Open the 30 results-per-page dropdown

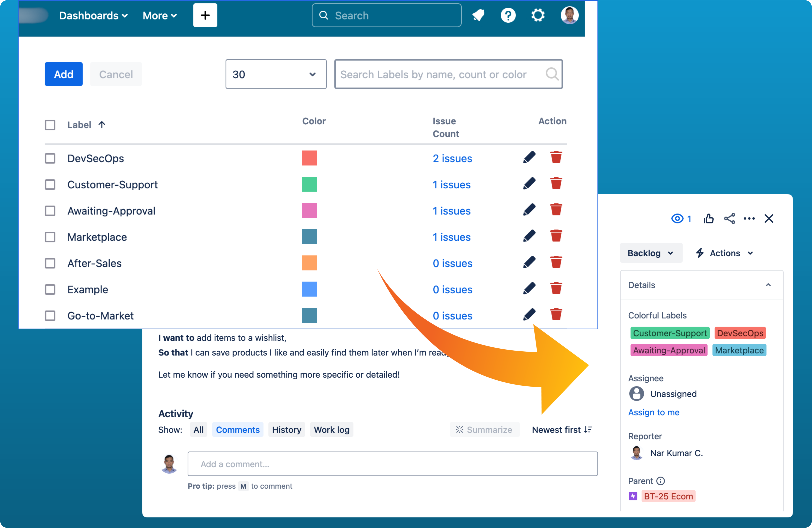point(276,74)
